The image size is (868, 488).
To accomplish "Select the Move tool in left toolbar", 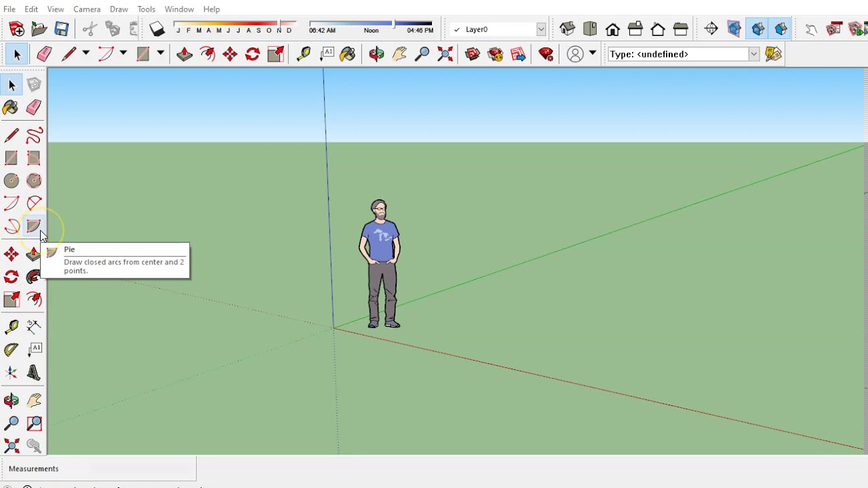I will point(12,254).
